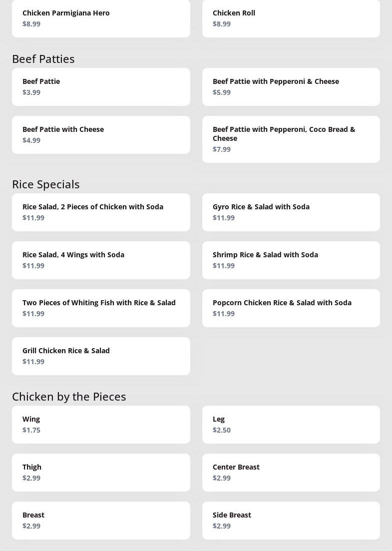The width and height of the screenshot is (392, 551).
Task: Open Rice Salad, 2 Pieces of Chicken with Soda
Action: (101, 212)
